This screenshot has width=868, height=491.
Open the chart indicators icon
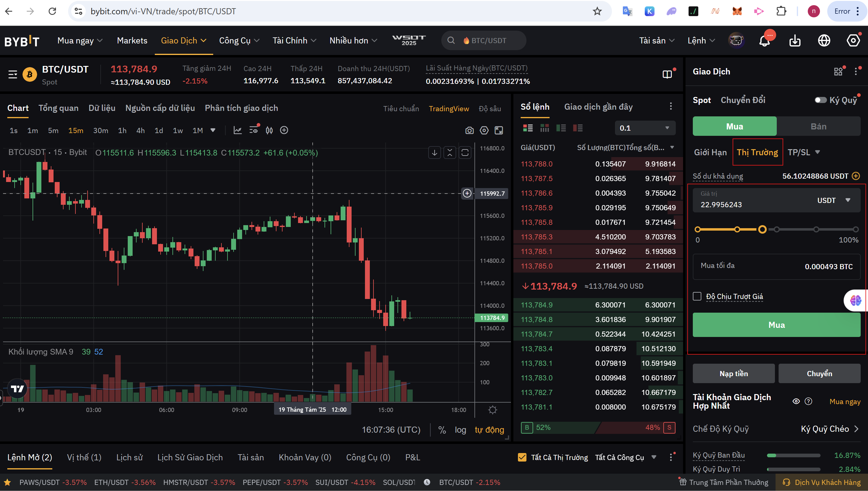pyautogui.click(x=238, y=130)
